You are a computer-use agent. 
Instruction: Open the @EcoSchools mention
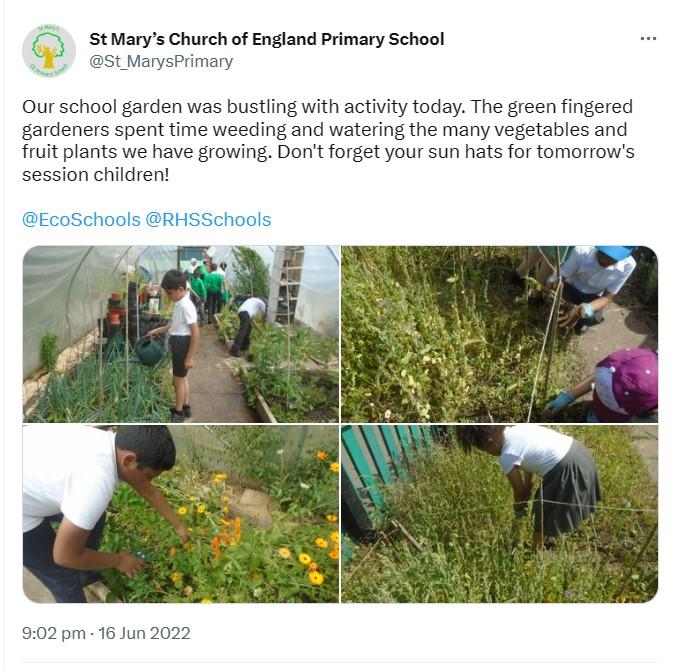coord(81,220)
